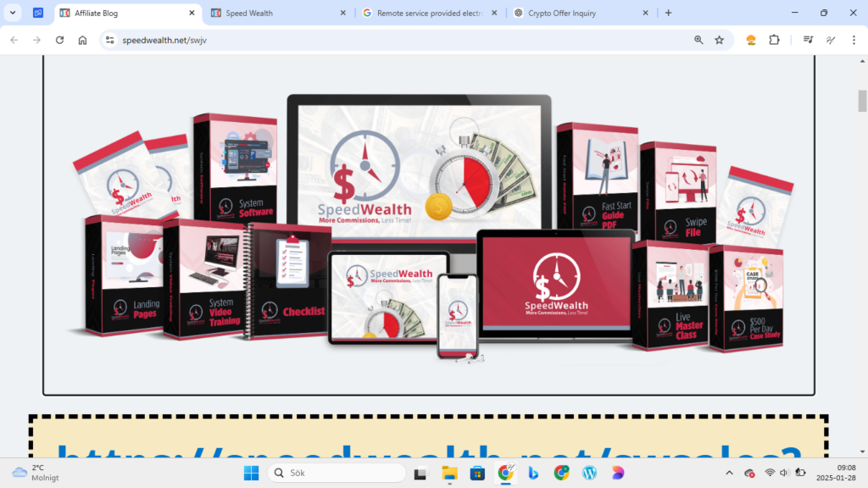Screen dimensions: 868x488
Task: Expand the tab search dropdown arrow
Action: [x=12, y=13]
